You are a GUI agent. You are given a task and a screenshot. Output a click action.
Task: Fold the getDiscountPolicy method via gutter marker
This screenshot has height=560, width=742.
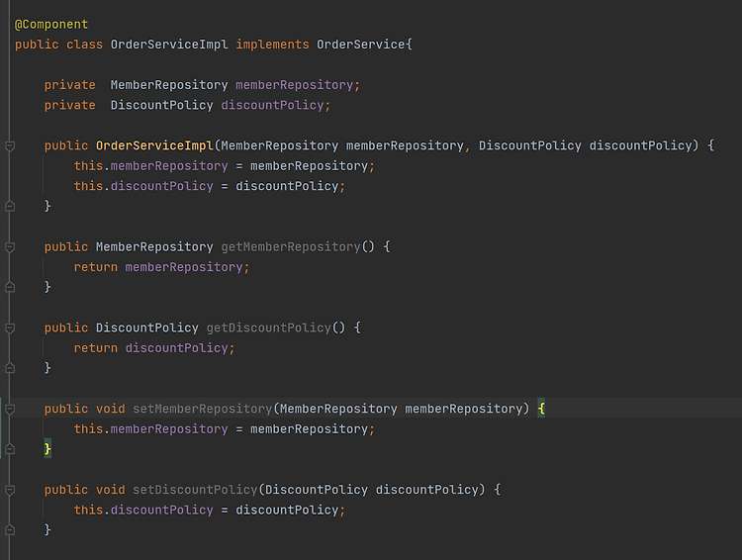pos(10,328)
